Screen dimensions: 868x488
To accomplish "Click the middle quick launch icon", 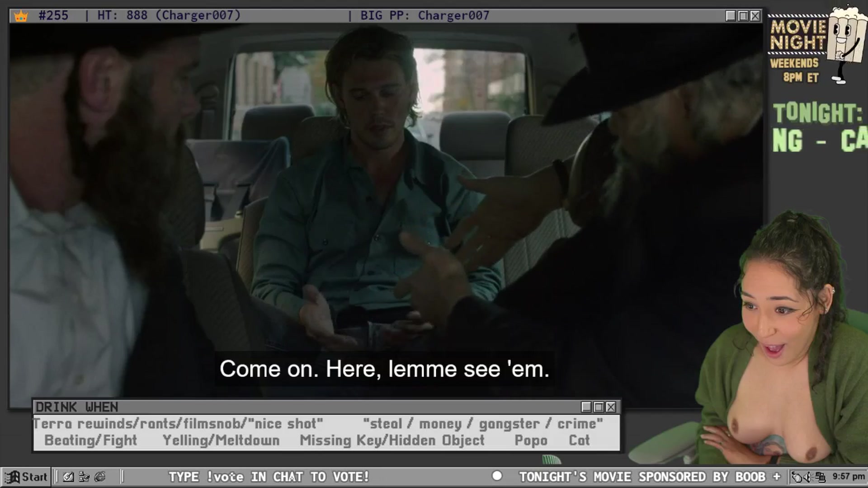I will point(84,477).
